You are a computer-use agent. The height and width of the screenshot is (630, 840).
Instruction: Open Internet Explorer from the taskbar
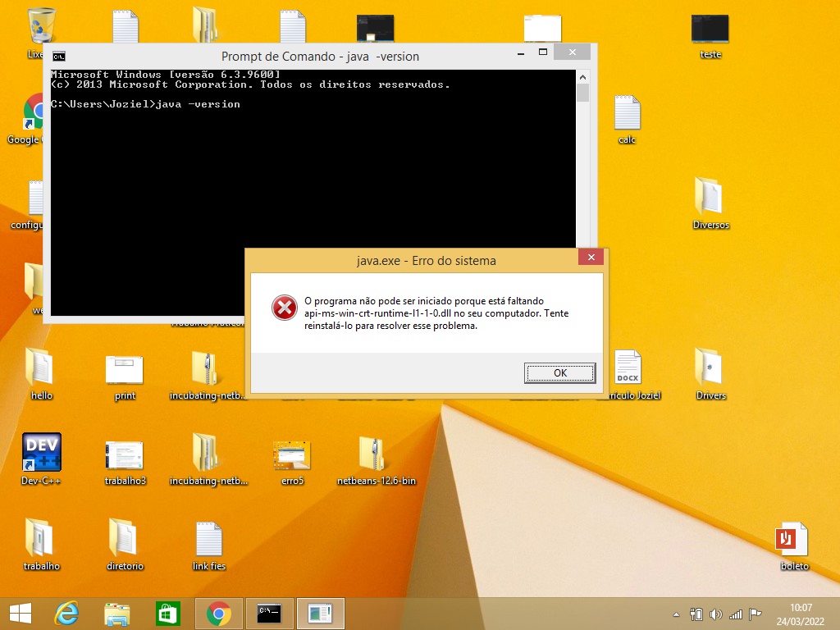66,614
